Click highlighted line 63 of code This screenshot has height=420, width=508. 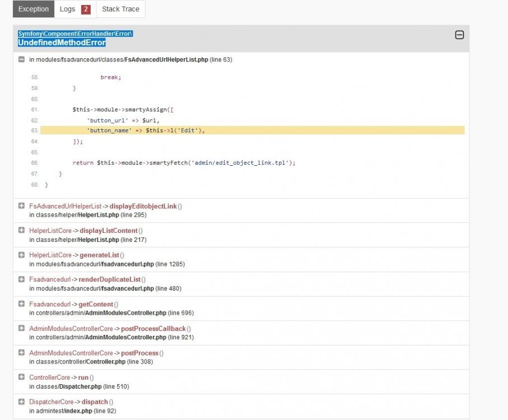pyautogui.click(x=253, y=130)
